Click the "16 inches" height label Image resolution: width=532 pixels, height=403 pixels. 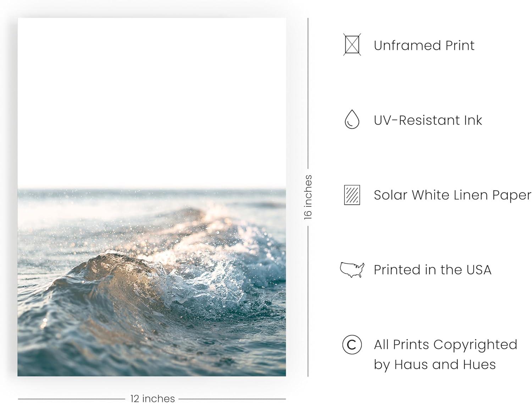pyautogui.click(x=308, y=197)
